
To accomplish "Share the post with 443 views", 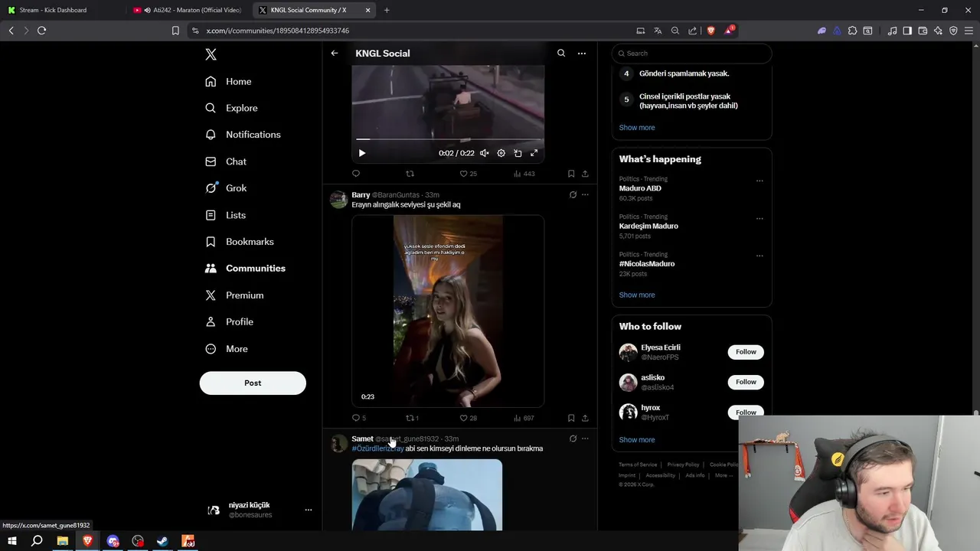I will 585,174.
